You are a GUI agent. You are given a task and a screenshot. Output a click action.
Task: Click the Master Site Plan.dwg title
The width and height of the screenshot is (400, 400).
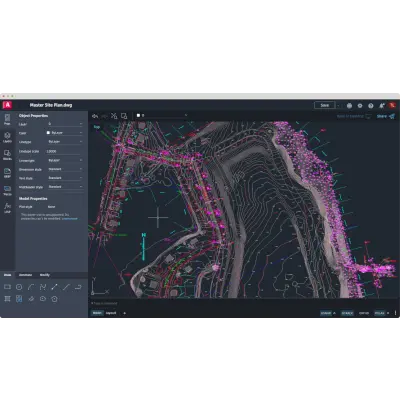tap(51, 105)
